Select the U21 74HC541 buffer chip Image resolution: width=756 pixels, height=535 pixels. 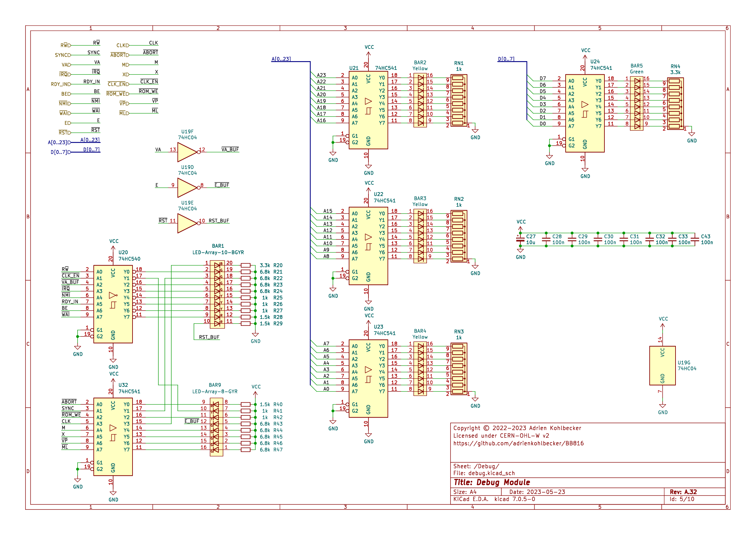368,110
